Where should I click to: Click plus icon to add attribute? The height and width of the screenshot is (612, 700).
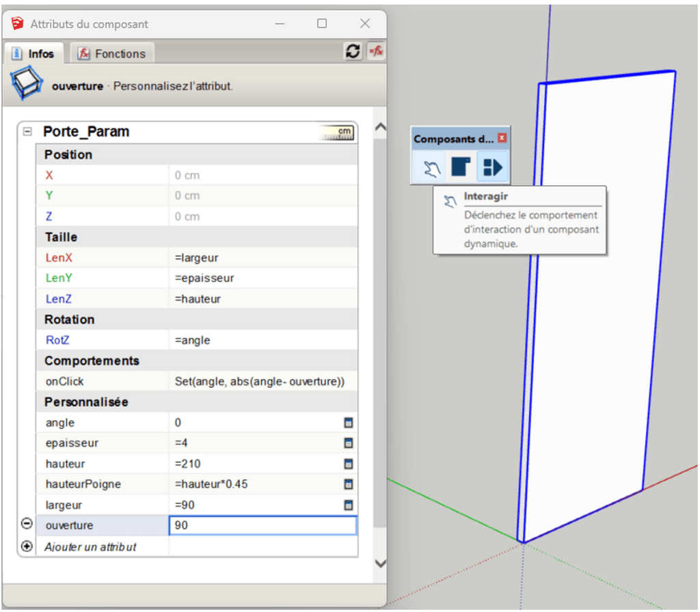pyautogui.click(x=27, y=546)
